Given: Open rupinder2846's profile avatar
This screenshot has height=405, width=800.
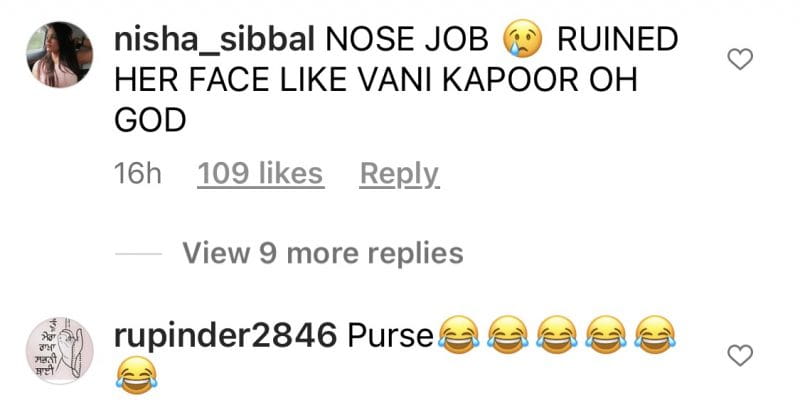Looking at the screenshot, I should (60, 350).
